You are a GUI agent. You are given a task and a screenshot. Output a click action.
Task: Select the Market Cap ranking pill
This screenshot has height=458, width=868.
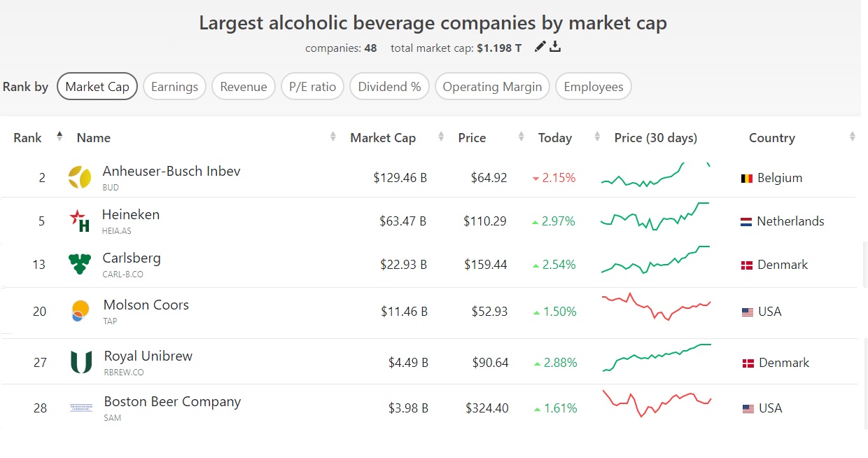tap(97, 87)
